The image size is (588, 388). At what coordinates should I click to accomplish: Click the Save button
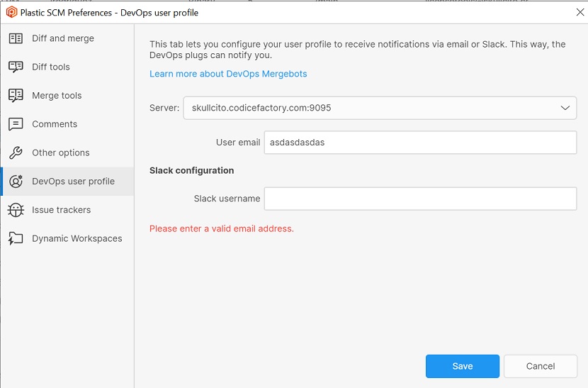click(x=463, y=366)
